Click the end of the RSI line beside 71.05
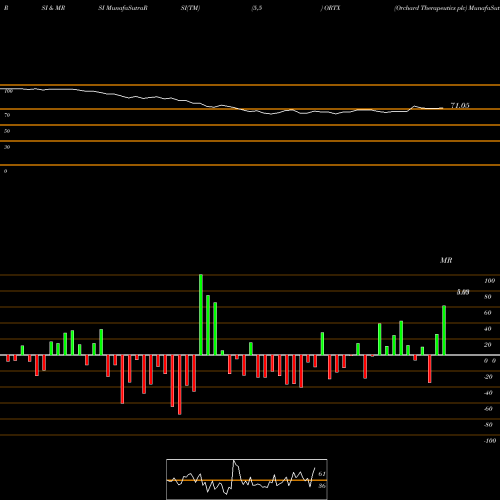 (x=442, y=108)
